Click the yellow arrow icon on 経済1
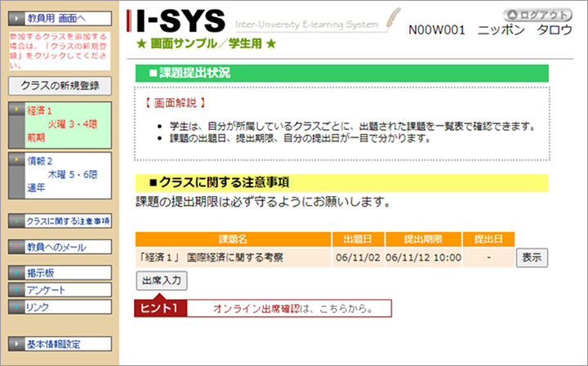 tap(16, 109)
